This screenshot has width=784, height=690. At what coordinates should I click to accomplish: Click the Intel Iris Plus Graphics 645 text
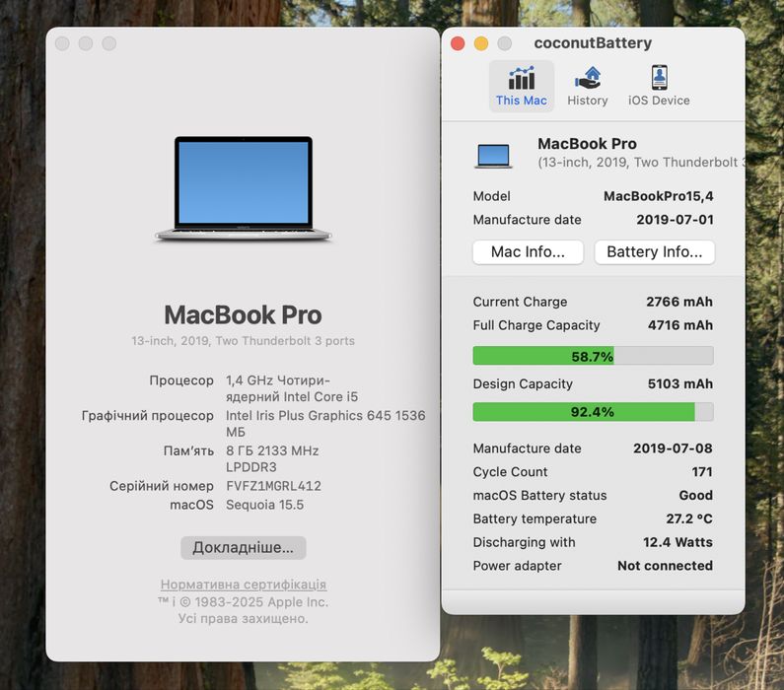point(325,423)
